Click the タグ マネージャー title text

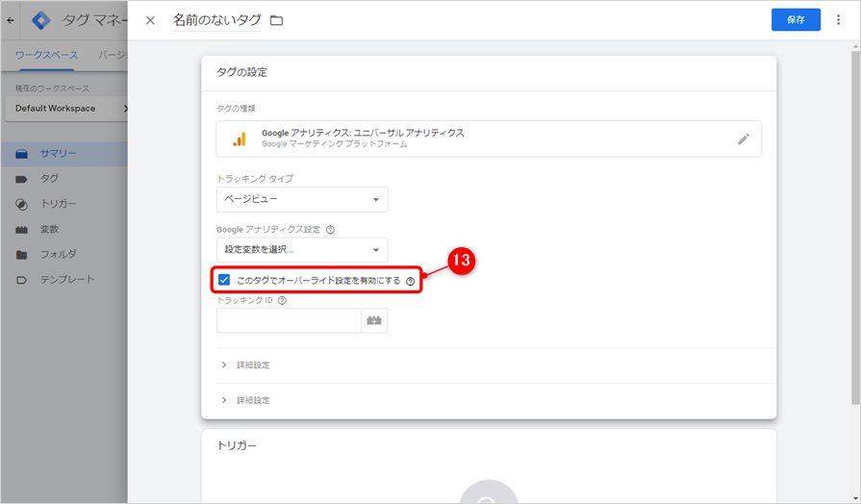[94, 20]
